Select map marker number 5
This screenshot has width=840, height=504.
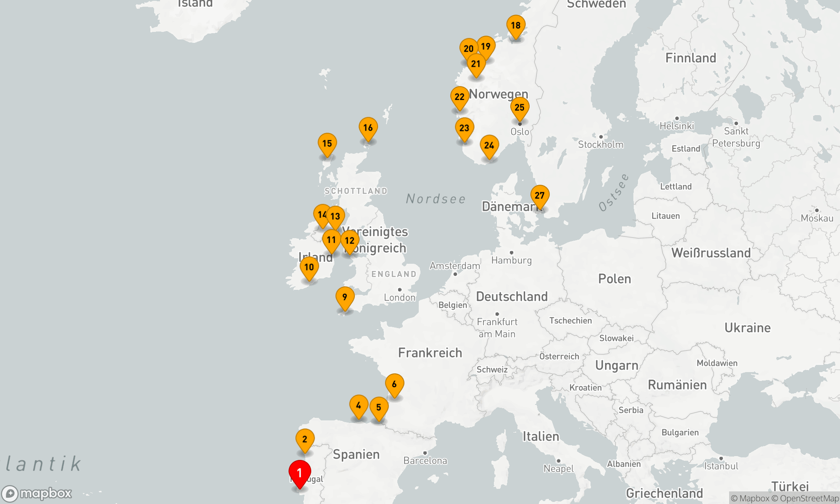point(379,409)
